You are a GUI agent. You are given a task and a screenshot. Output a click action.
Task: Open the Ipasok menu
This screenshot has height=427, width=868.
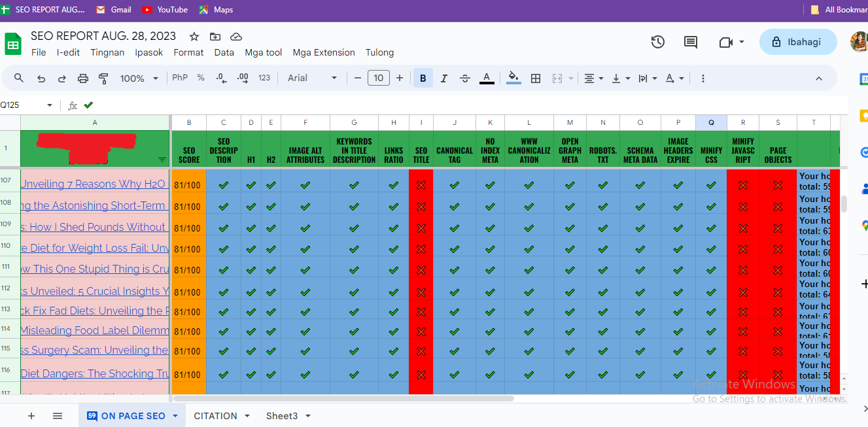149,52
